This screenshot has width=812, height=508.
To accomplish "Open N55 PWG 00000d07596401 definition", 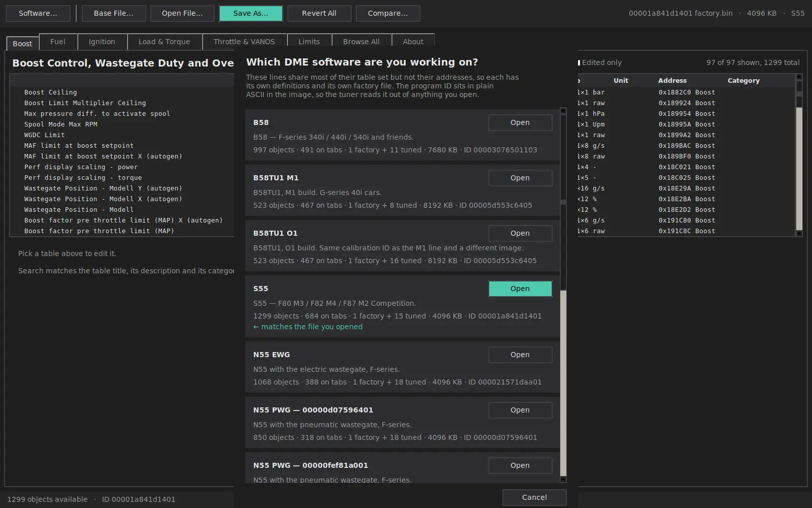I will [520, 410].
